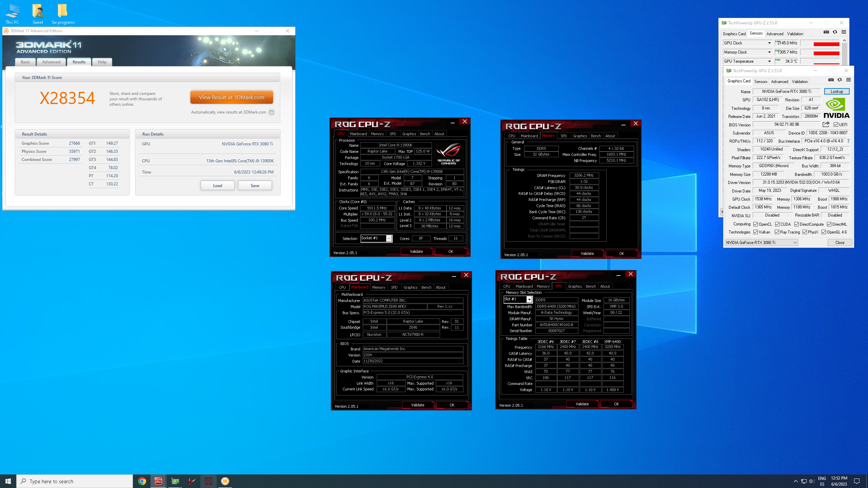The width and height of the screenshot is (868, 488).
Task: Click the NVIDIA logo in GPU-Z
Action: tap(836, 108)
